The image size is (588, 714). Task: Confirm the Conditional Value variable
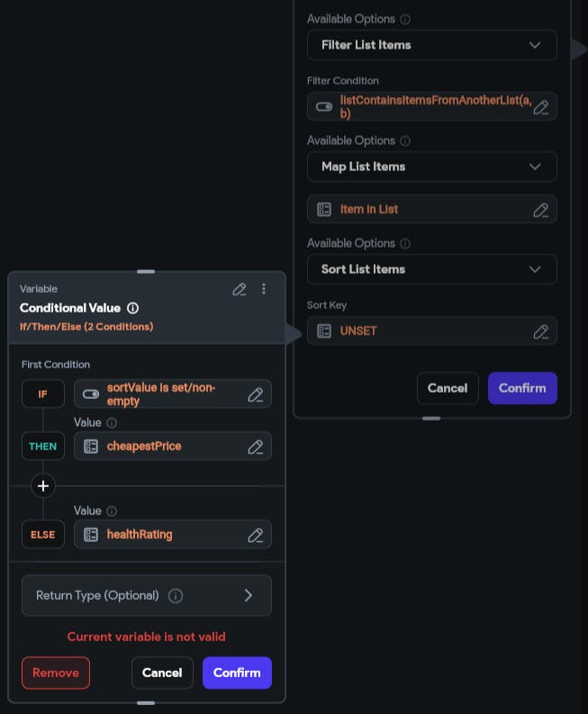237,673
